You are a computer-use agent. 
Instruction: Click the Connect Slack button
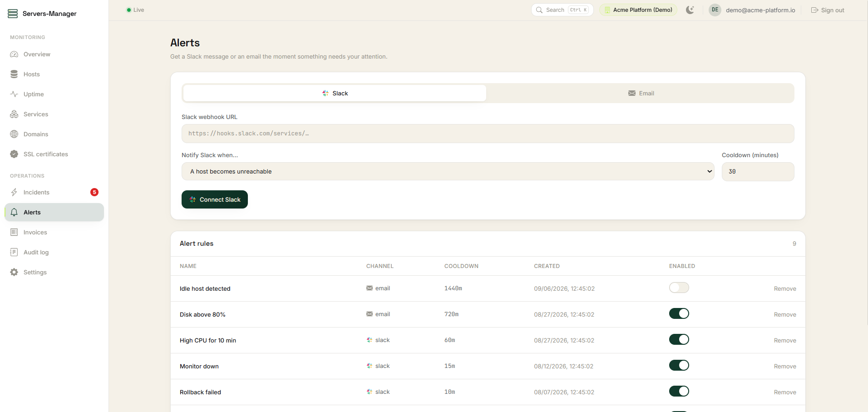tap(215, 199)
